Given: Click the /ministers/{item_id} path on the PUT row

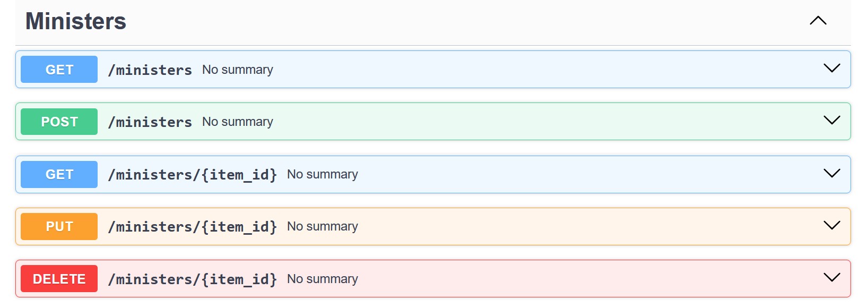Looking at the screenshot, I should click(x=193, y=226).
